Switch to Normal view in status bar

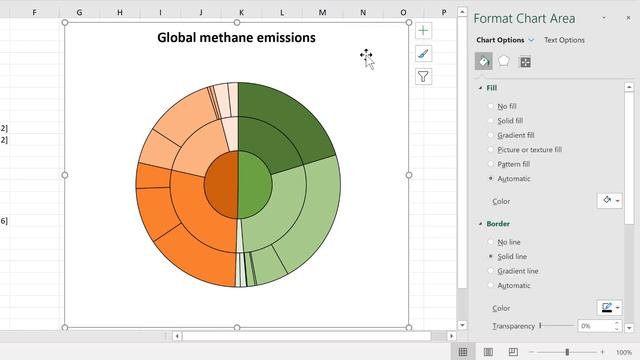[x=463, y=352]
